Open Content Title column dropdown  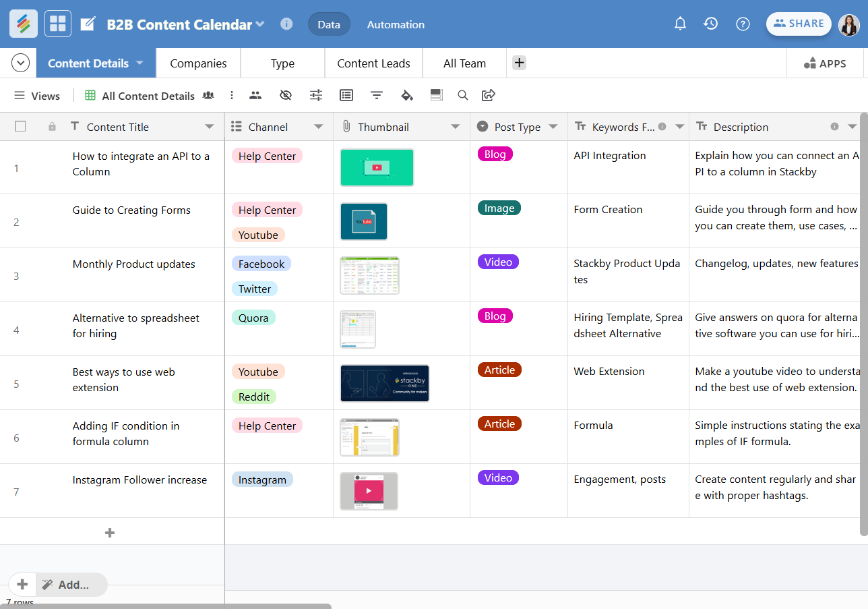point(209,127)
